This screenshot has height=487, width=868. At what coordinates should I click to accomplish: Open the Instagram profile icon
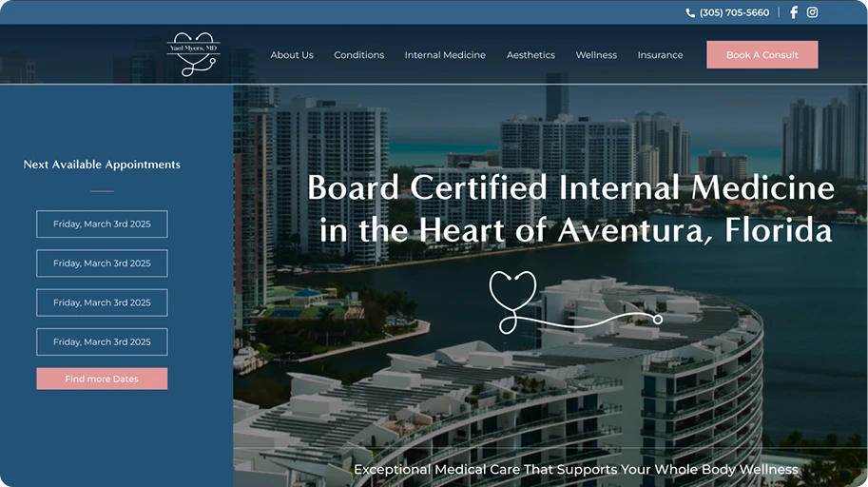[812, 12]
